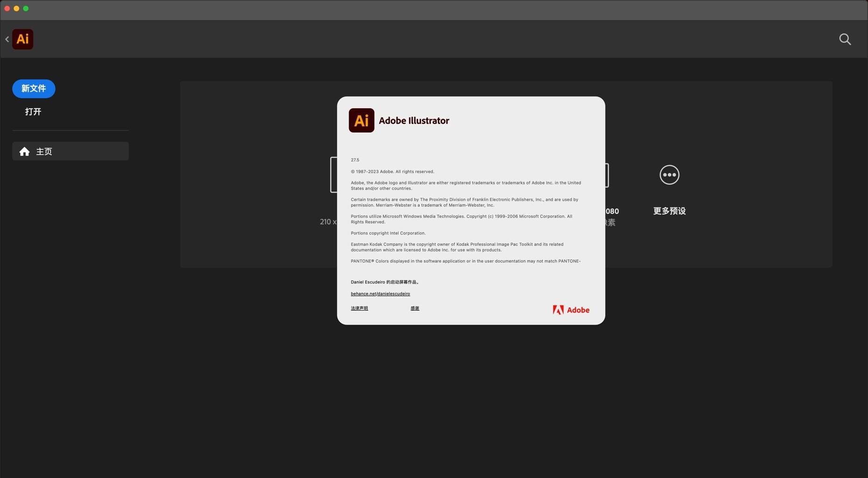Viewport: 868px width, 478px height.
Task: Click the Microsoft Windows Media Technologies paragraph
Action: pos(462,219)
